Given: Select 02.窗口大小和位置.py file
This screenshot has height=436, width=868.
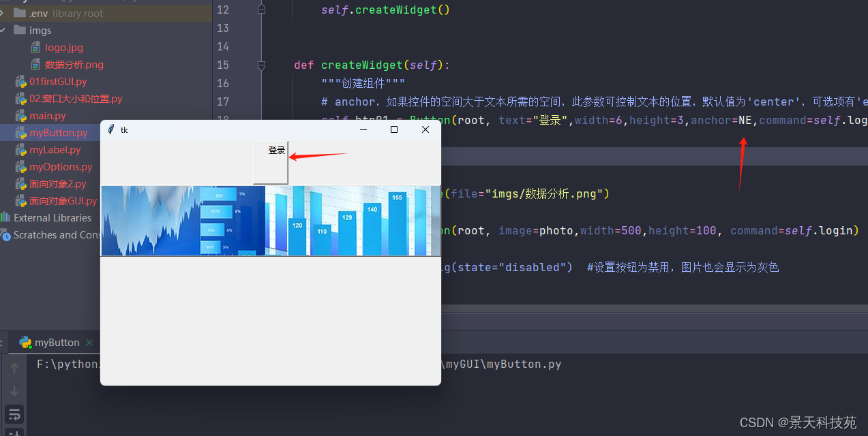Looking at the screenshot, I should [x=76, y=99].
